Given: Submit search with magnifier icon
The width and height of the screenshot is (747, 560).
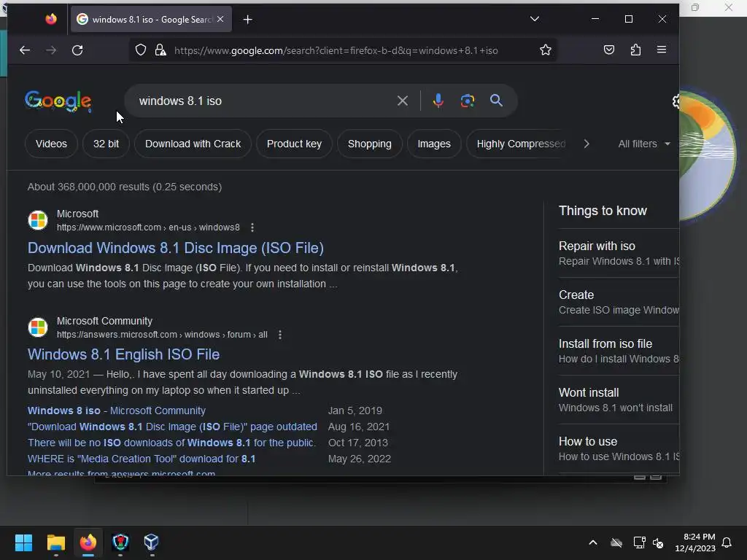Looking at the screenshot, I should [x=496, y=101].
